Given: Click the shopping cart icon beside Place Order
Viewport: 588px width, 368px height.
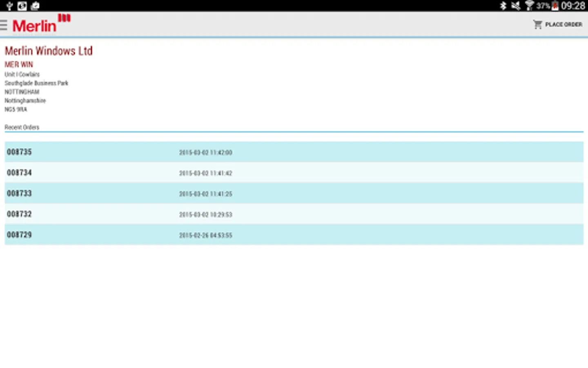Looking at the screenshot, I should pos(538,25).
